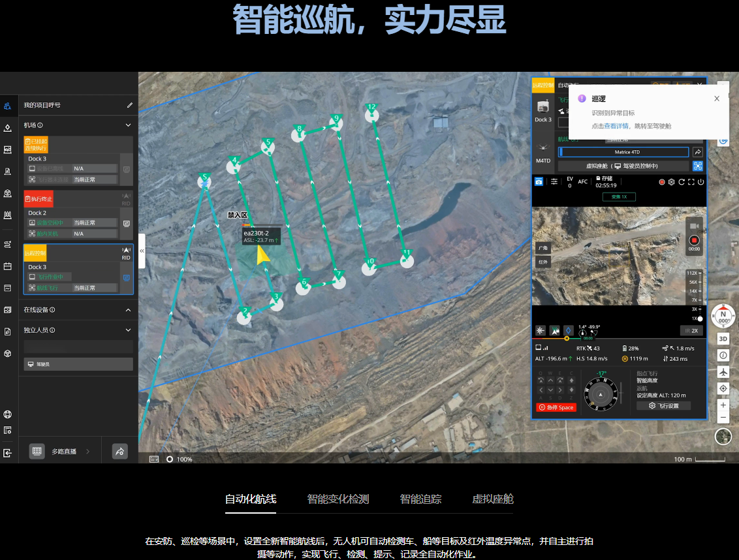The height and width of the screenshot is (560, 739).
Task: Open 查看详情 link in patrol notification
Action: click(x=616, y=126)
